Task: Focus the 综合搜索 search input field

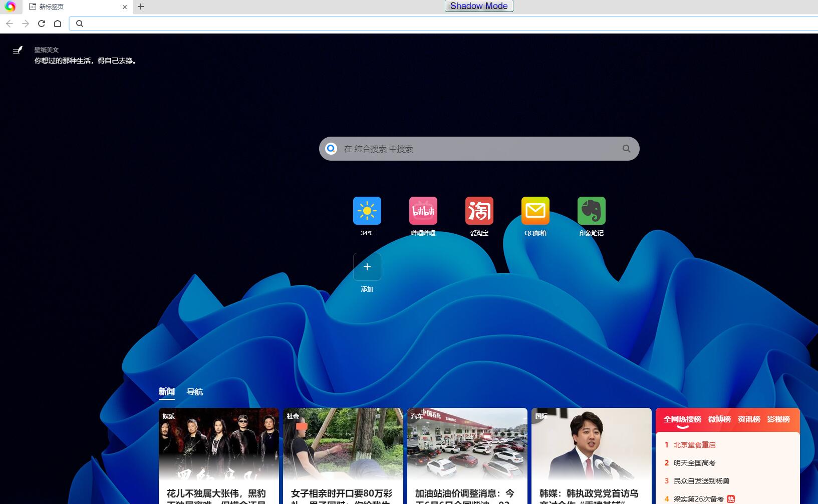Action: [476, 149]
